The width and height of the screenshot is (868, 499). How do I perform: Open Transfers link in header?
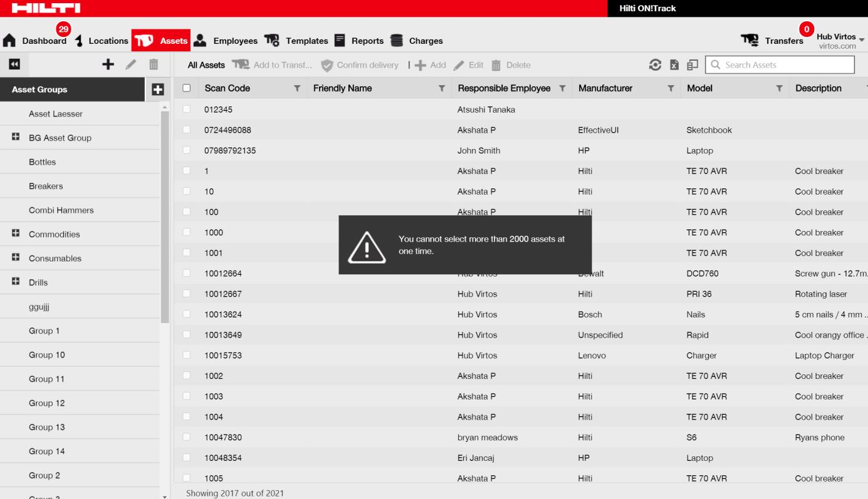[x=784, y=41]
